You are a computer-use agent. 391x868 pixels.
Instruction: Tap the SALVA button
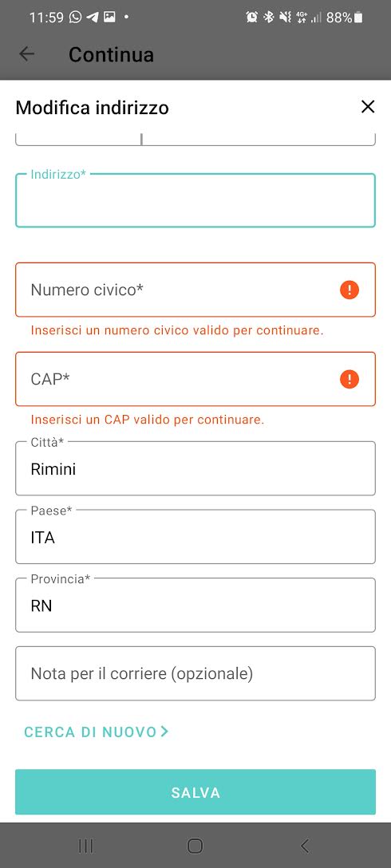(195, 792)
